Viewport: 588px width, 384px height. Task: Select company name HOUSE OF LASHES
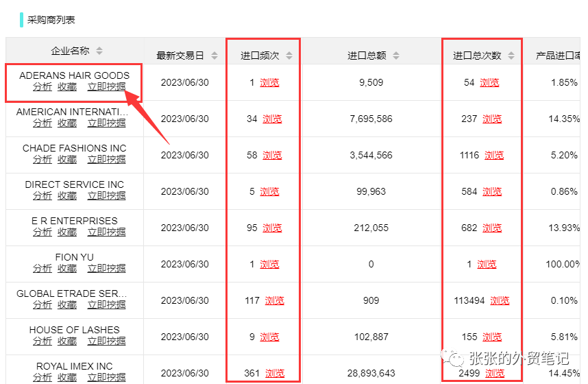[x=74, y=330]
